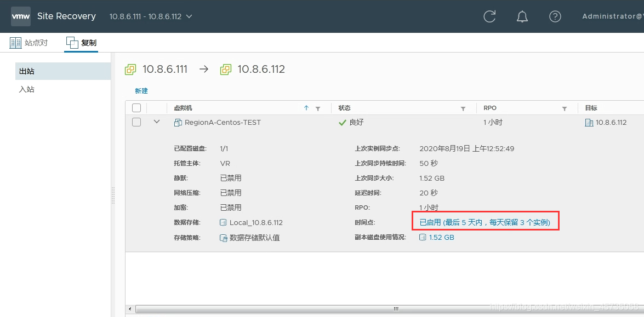Refresh the page with the circular arrow icon
The height and width of the screenshot is (317, 644).
coord(489,16)
